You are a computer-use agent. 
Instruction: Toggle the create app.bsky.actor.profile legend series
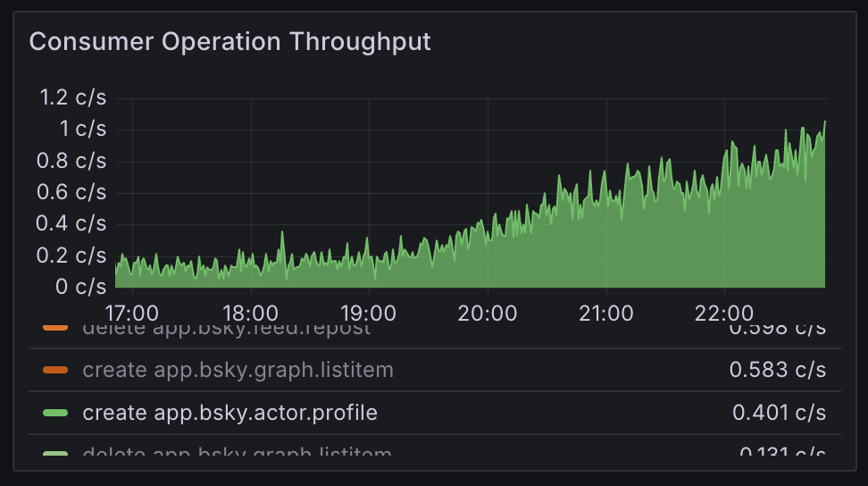pos(230,413)
